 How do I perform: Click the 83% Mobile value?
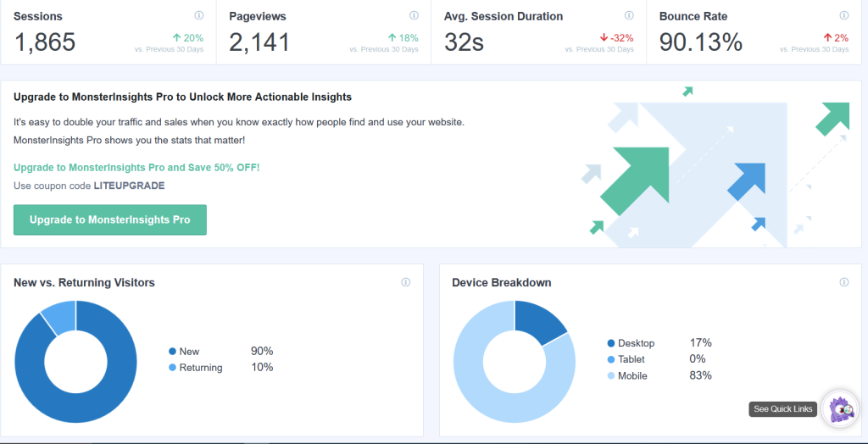700,376
